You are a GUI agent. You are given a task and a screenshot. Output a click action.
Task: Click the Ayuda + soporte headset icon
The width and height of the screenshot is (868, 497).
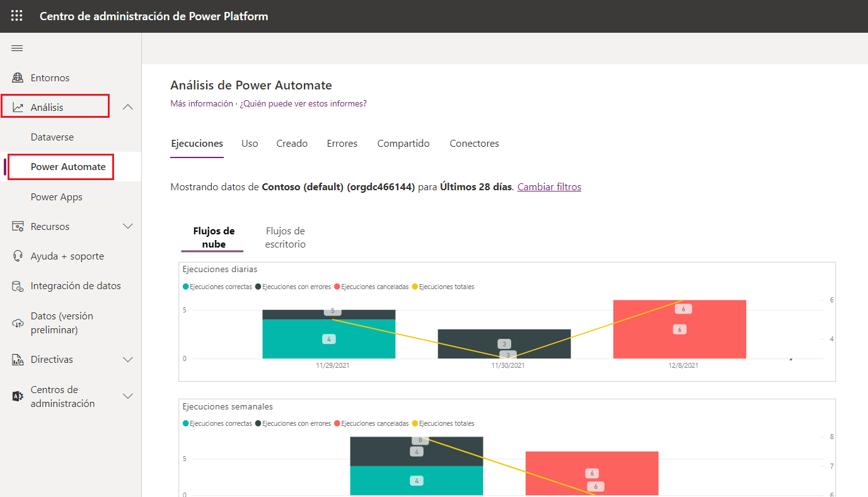[x=18, y=256]
